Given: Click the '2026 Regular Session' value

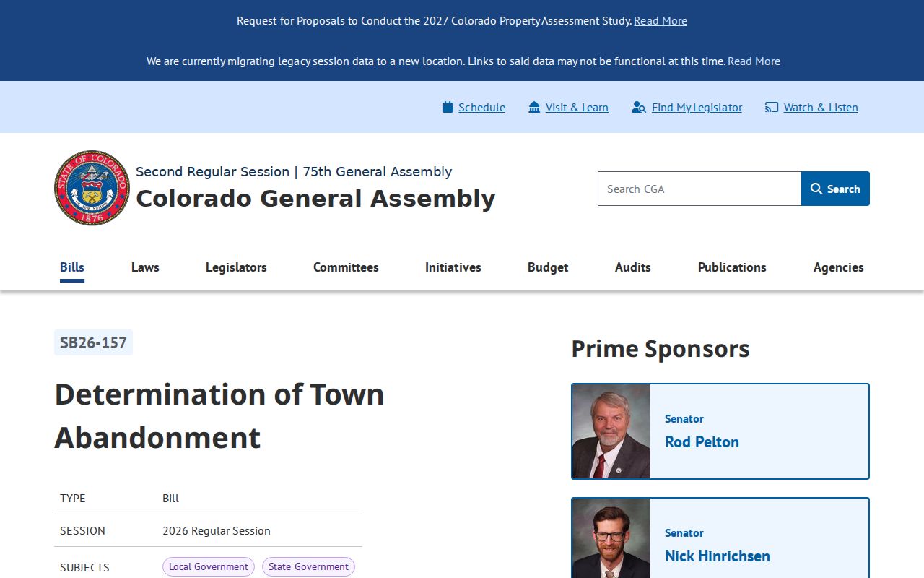Looking at the screenshot, I should [217, 530].
